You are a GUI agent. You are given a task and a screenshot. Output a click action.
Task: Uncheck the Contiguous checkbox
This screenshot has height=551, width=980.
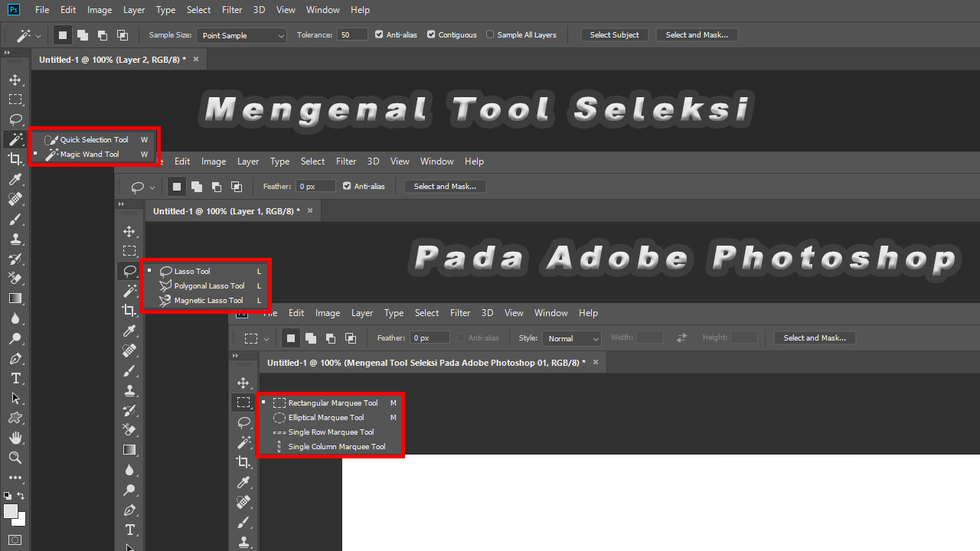[x=431, y=34]
